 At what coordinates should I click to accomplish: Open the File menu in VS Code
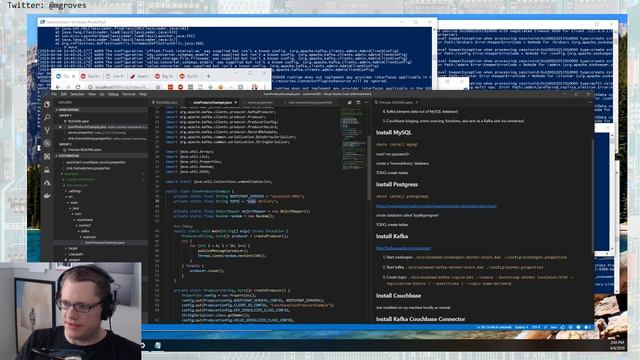point(54,94)
